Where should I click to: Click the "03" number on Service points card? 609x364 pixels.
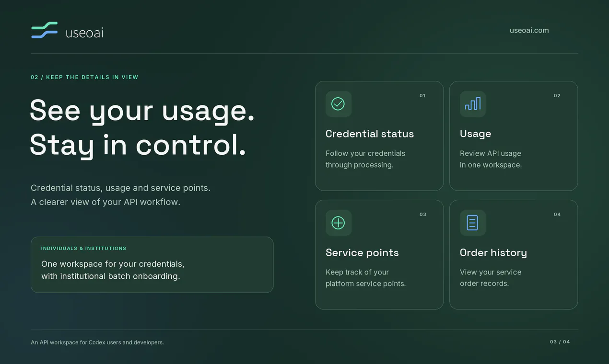(x=423, y=215)
